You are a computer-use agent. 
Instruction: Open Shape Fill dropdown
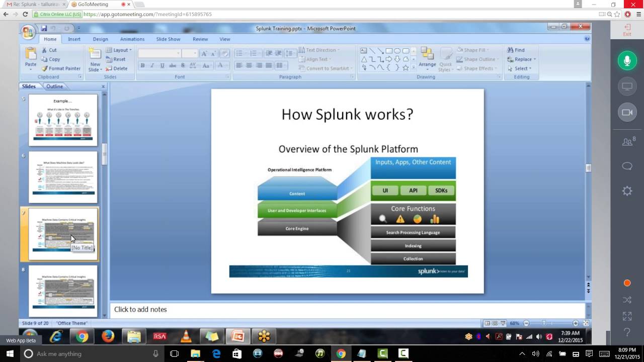(472, 50)
